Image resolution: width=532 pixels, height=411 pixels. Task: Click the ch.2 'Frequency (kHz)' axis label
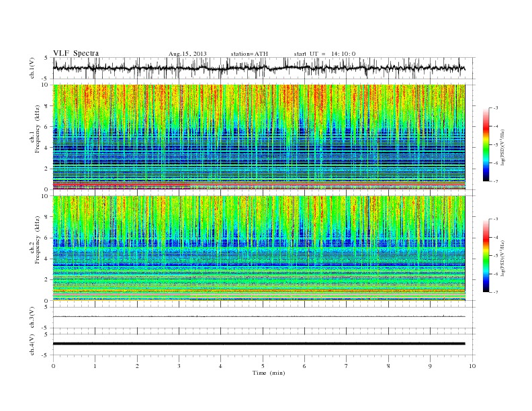pos(38,240)
